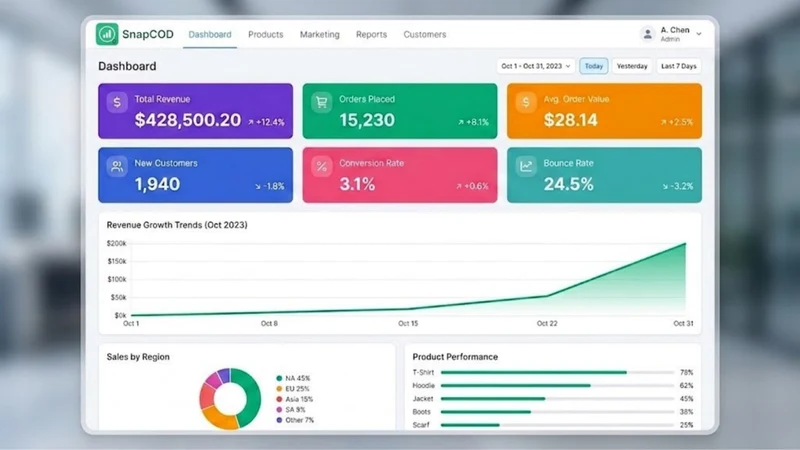This screenshot has width=800, height=450.
Task: Click the Scarf performance bar
Action: [x=557, y=425]
